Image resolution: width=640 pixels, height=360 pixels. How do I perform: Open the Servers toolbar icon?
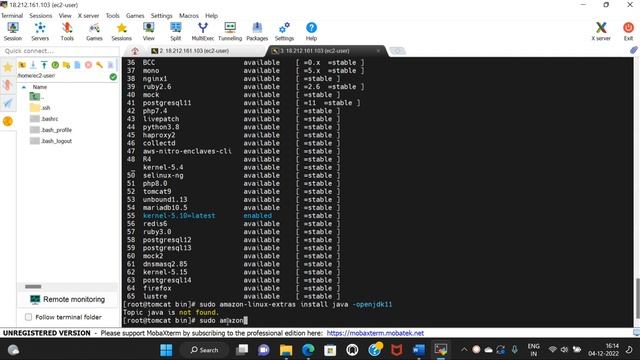40,31
